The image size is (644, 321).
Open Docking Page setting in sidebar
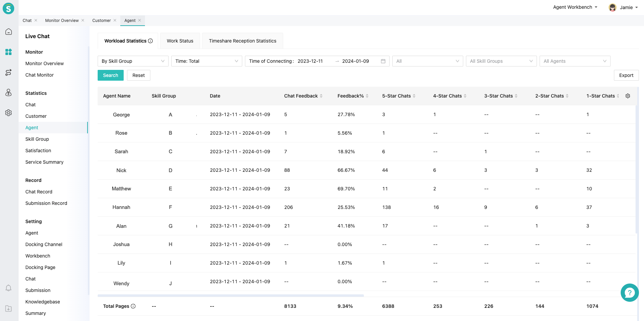coord(40,267)
